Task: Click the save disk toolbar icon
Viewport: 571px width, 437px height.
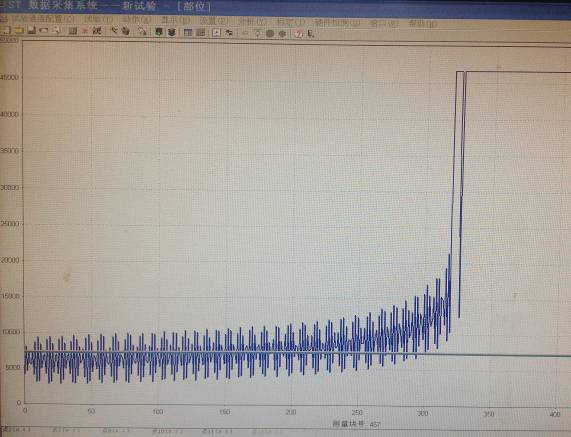Action: coord(32,31)
